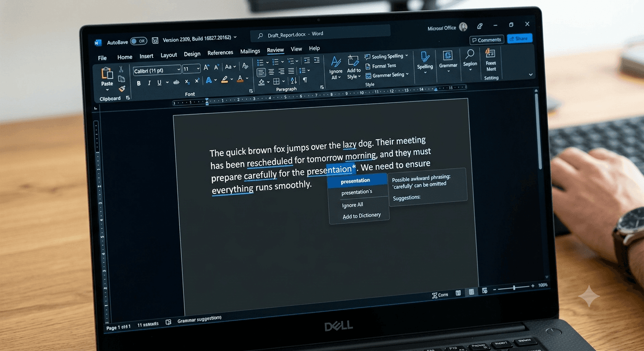Click the Paste clipboard icon
This screenshot has height=351, width=644.
107,73
